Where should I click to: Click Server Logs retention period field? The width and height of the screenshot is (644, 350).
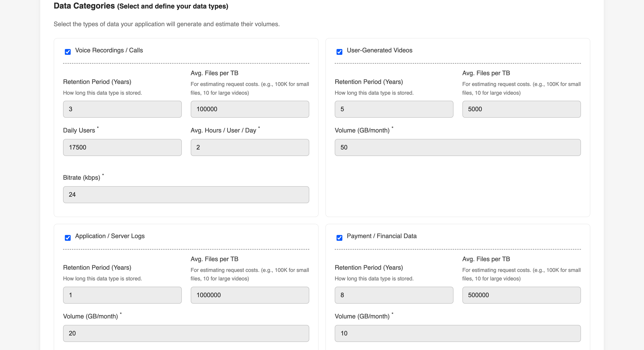(122, 295)
